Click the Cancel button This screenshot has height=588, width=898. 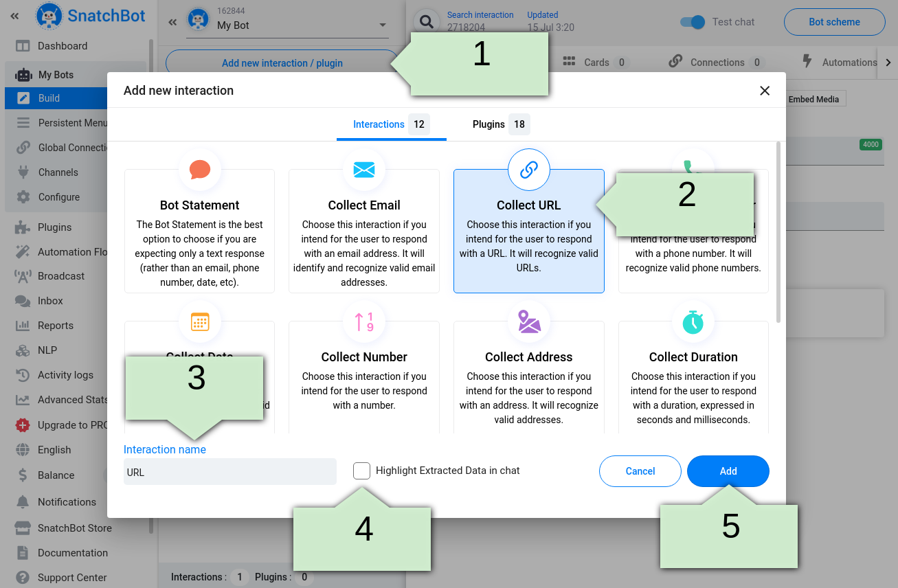tap(640, 471)
